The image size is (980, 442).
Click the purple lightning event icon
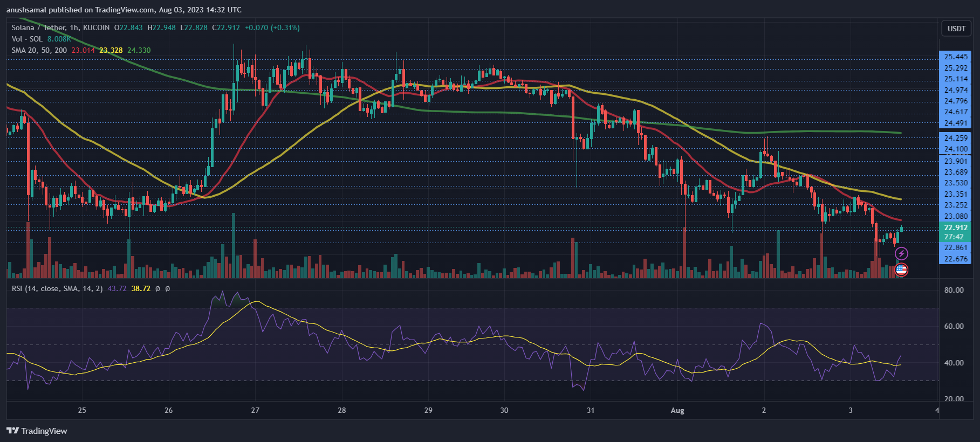coord(901,253)
